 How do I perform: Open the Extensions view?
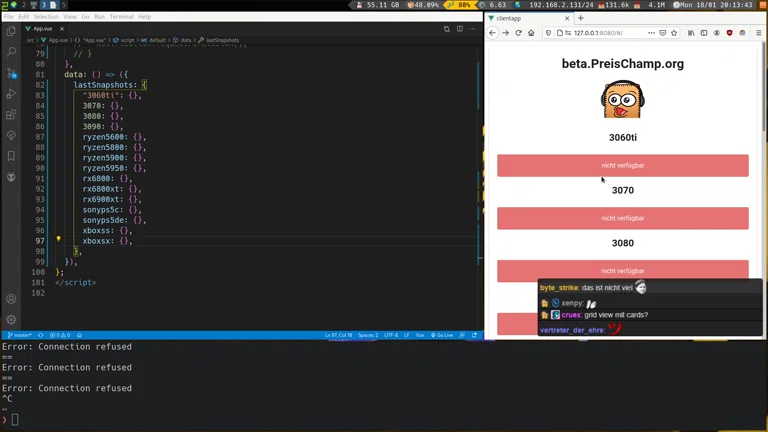click(11, 115)
